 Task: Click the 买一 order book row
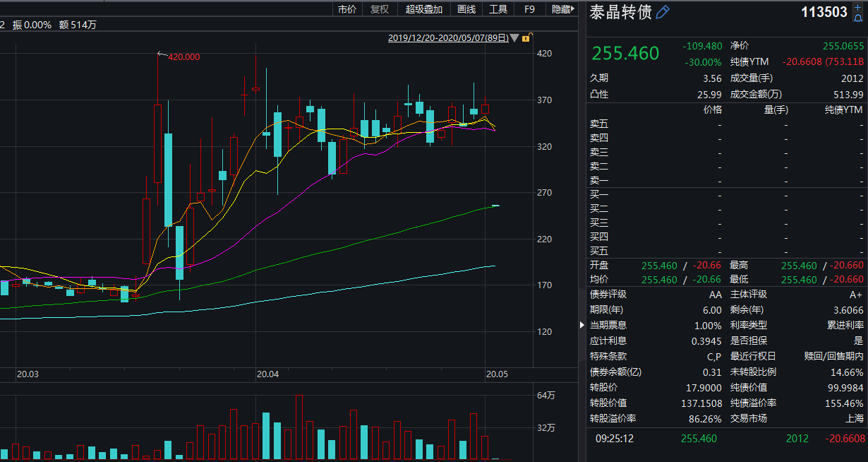[x=727, y=194]
